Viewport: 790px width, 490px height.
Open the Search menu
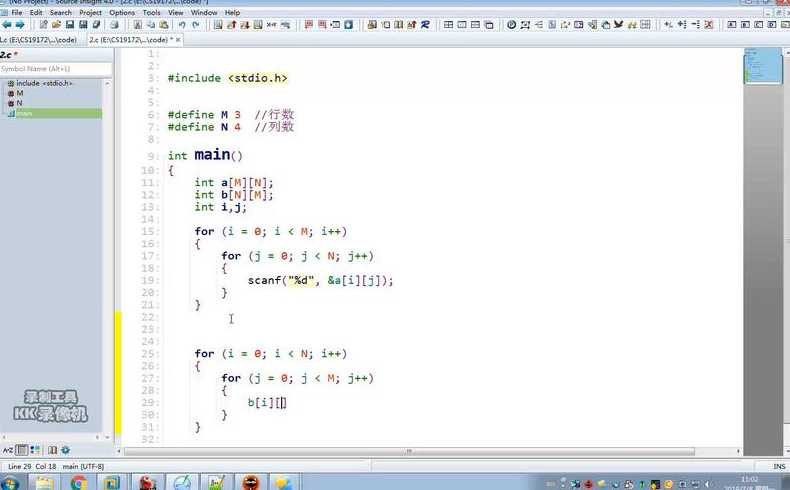60,12
